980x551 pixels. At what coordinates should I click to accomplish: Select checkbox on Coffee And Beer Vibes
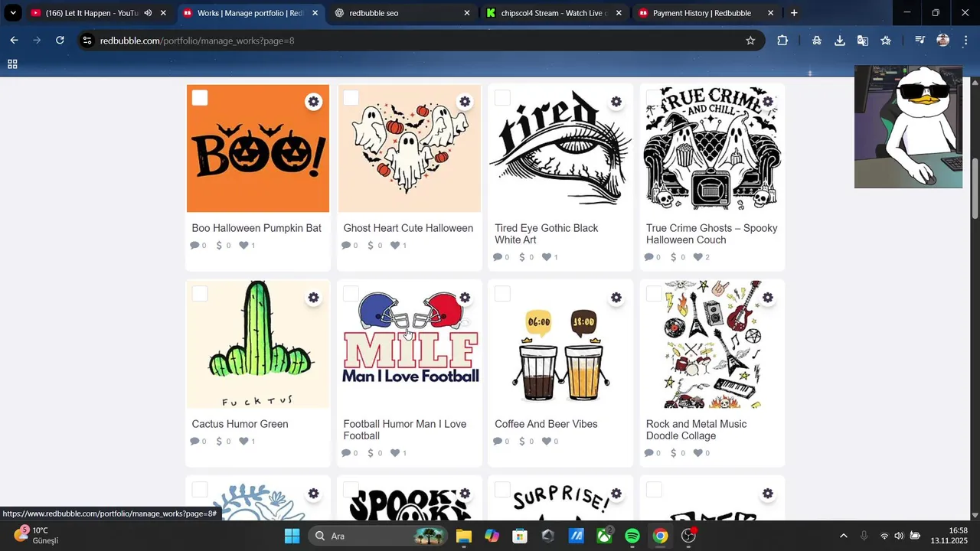[502, 294]
